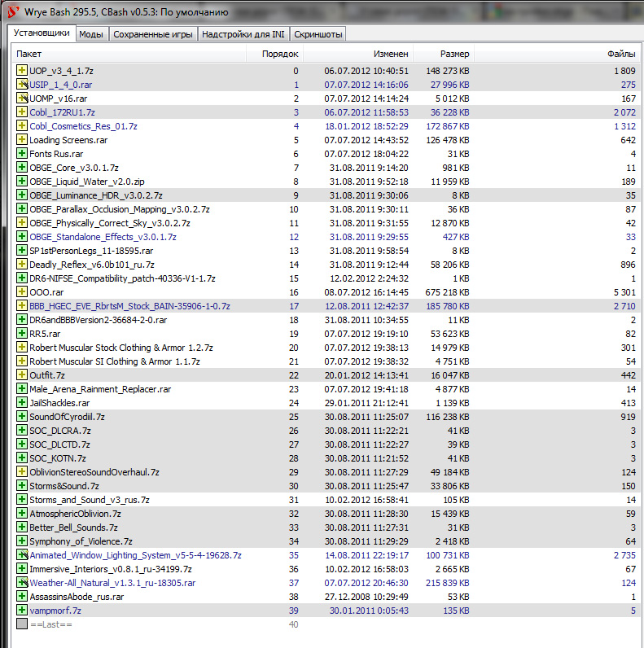Select Male_Arena_Rainment_Replacer.rar package
Image resolution: width=644 pixels, height=648 pixels.
tap(326, 389)
